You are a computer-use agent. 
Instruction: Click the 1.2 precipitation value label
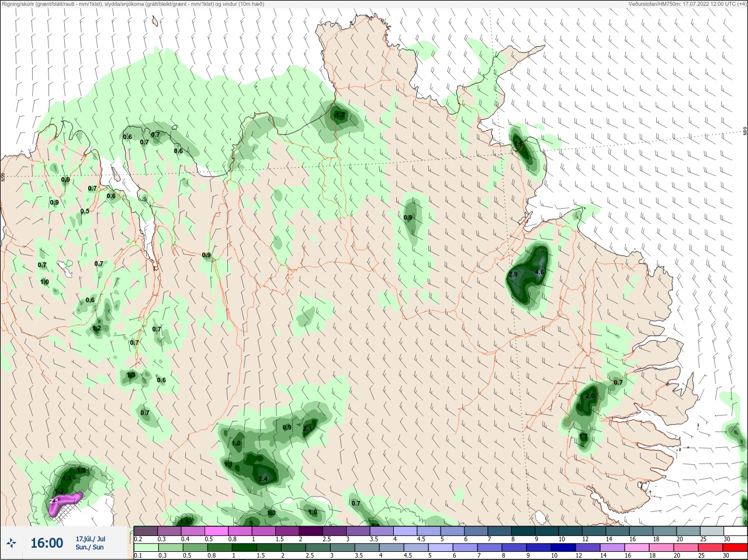(x=97, y=329)
